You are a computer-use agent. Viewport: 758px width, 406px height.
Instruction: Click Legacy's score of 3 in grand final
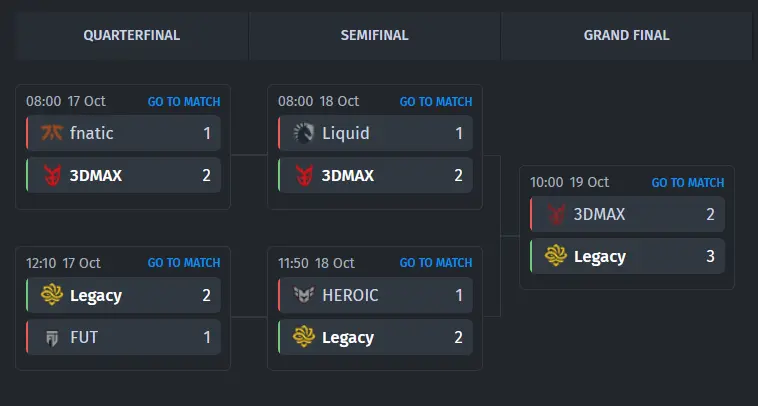710,257
